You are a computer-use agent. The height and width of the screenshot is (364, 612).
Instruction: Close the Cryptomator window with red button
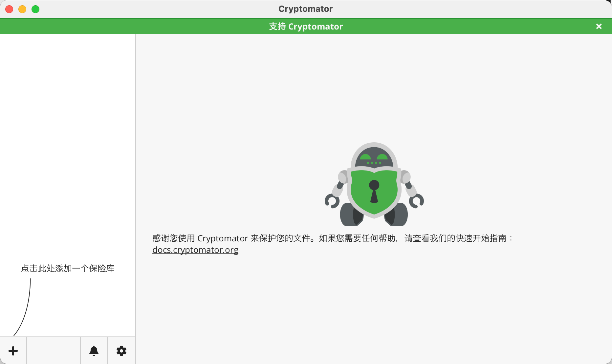[9, 9]
